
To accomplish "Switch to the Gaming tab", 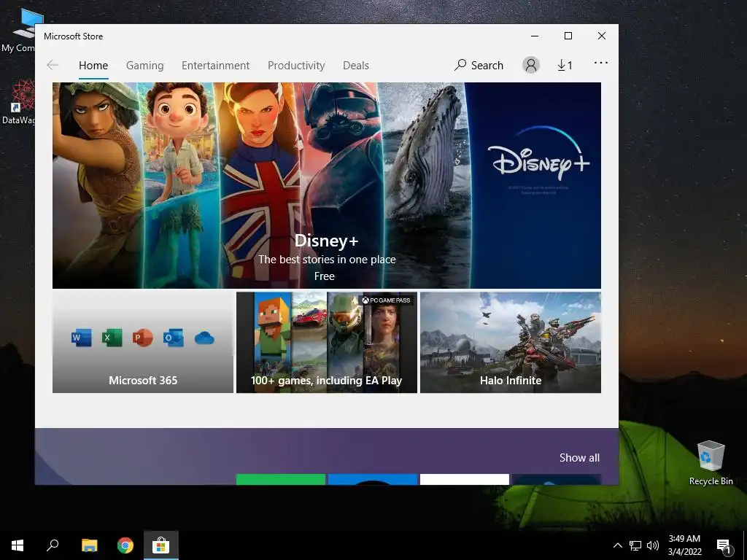I will click(x=145, y=65).
